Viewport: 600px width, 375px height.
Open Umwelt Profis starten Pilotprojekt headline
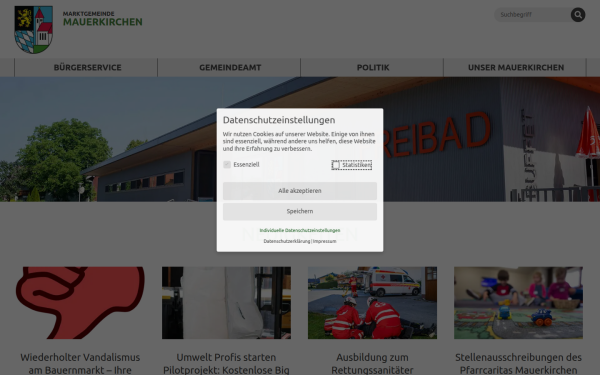pyautogui.click(x=226, y=364)
